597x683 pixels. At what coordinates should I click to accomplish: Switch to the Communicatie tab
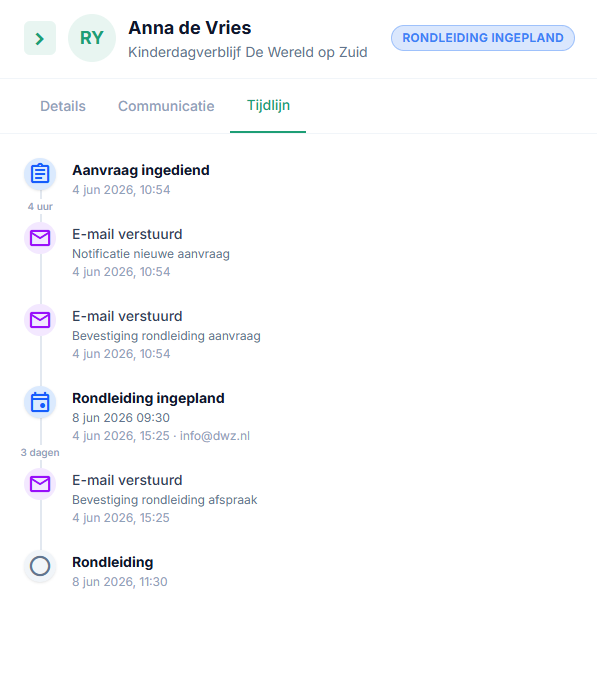click(166, 106)
